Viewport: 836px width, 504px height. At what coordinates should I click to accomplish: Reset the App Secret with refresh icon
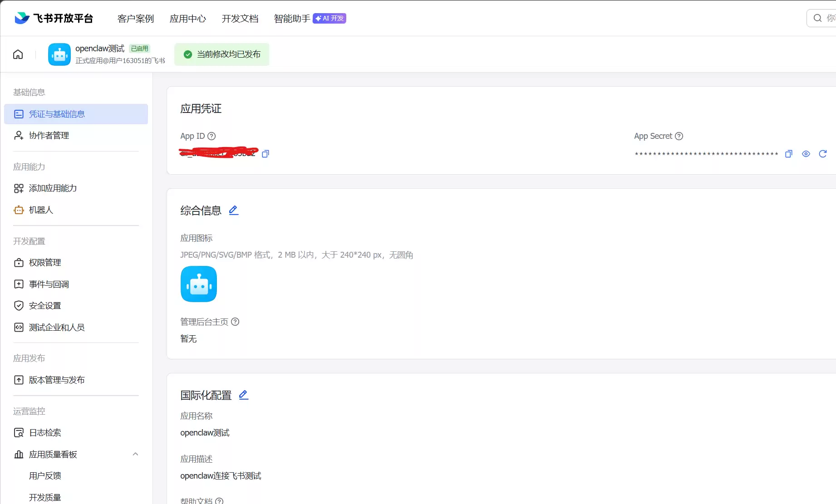[822, 154]
